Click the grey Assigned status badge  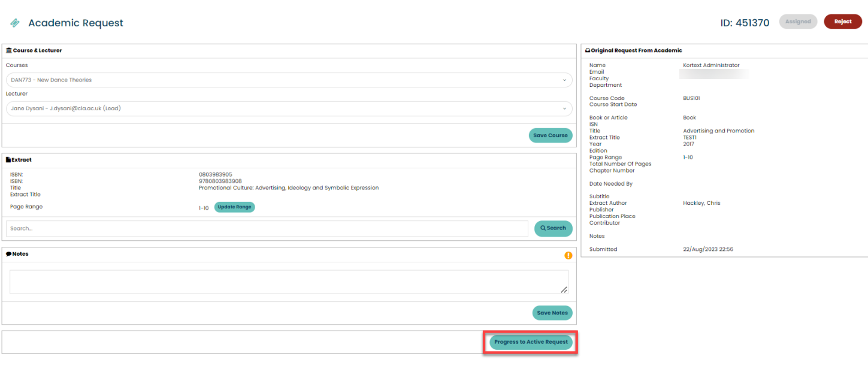(798, 22)
